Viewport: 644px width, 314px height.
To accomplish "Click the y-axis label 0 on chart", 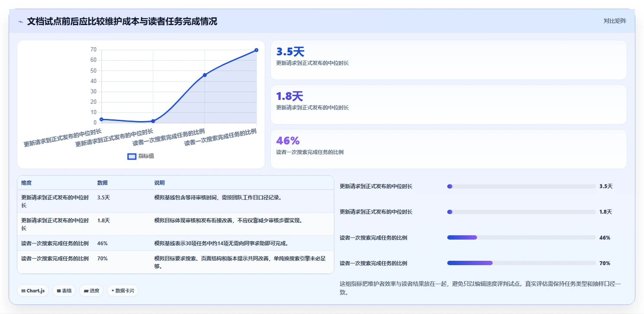I will (x=95, y=122).
